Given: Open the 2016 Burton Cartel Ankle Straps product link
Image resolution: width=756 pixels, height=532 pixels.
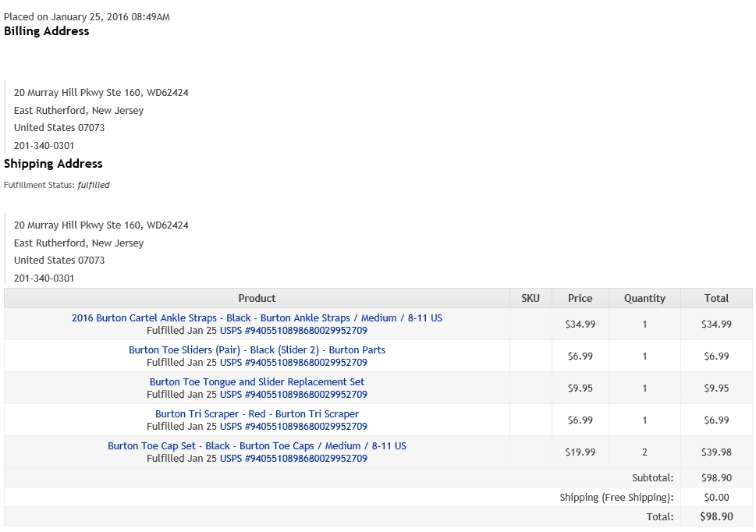Looking at the screenshot, I should click(257, 318).
